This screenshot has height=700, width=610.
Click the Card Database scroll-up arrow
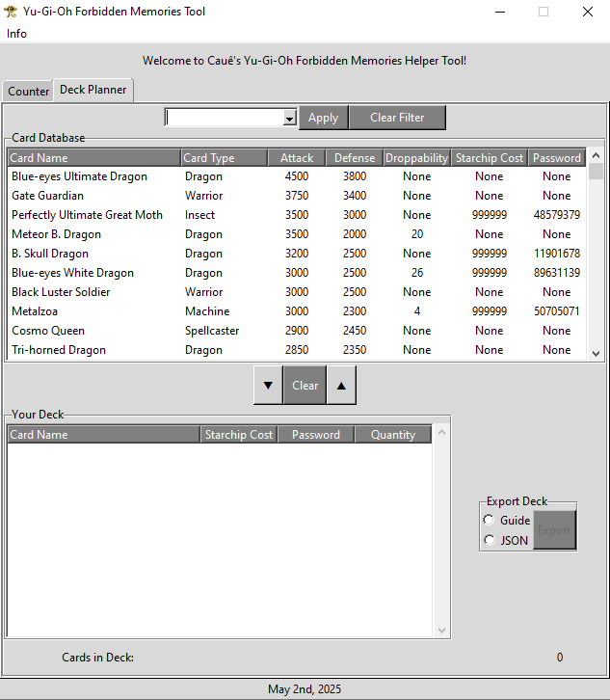click(596, 155)
